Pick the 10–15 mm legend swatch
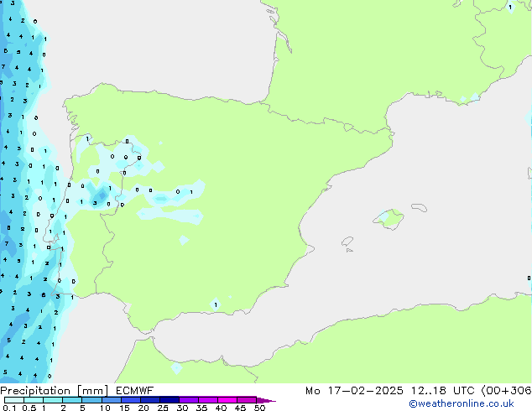Viewport: 532px width, 411px height. tap(111, 400)
